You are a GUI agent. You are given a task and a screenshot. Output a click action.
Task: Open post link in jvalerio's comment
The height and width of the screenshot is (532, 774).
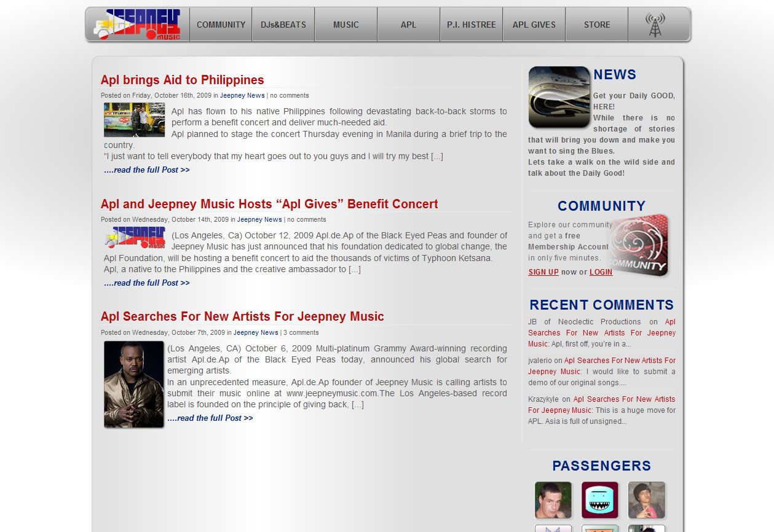point(602,366)
